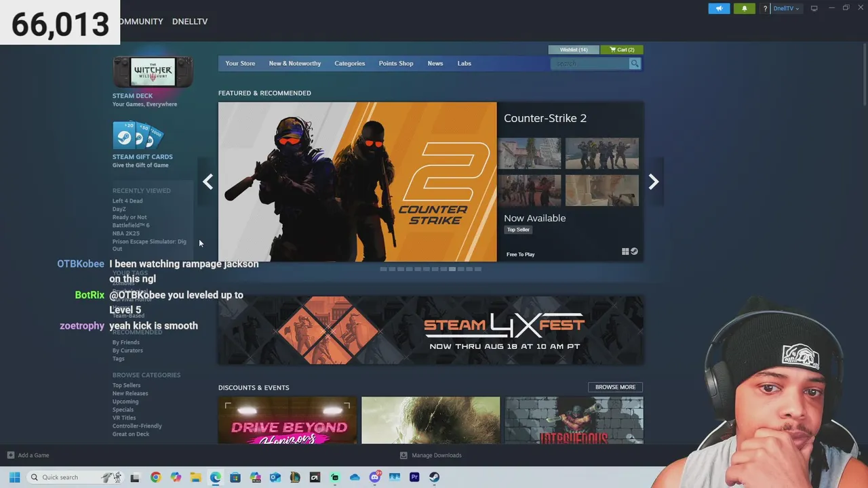Image resolution: width=868 pixels, height=488 pixels.
Task: Open the COMMUNITY top navigation item
Action: click(141, 22)
